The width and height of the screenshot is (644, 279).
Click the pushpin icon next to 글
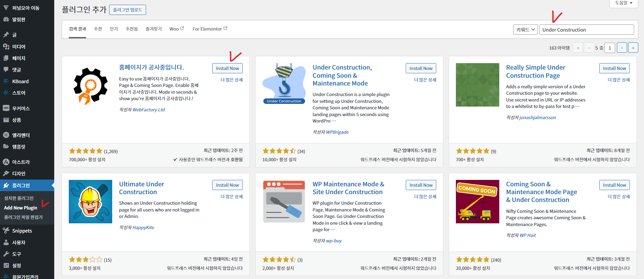[x=6, y=35]
